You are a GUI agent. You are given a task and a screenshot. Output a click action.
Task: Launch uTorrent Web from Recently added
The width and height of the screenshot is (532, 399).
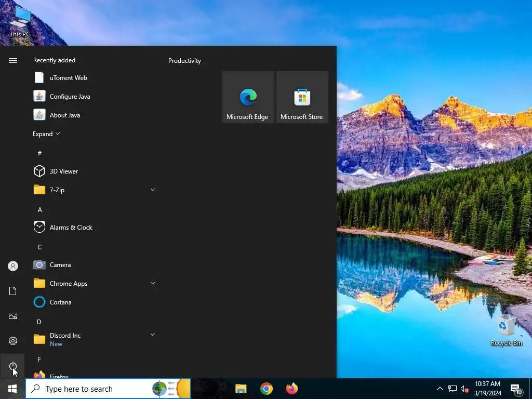coord(95,78)
